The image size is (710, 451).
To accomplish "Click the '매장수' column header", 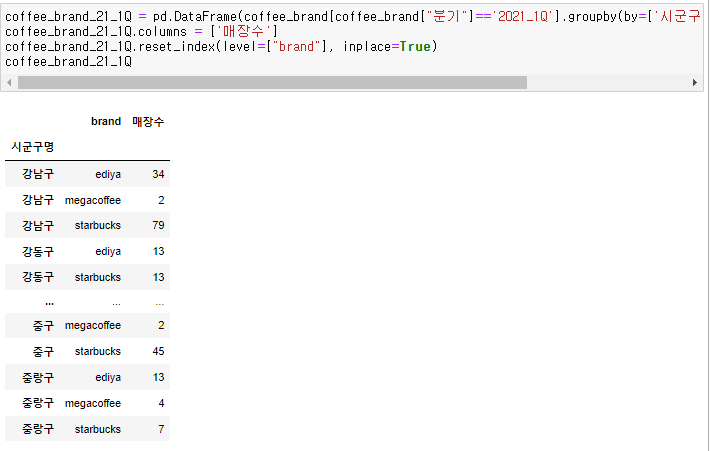I will pyautogui.click(x=148, y=121).
